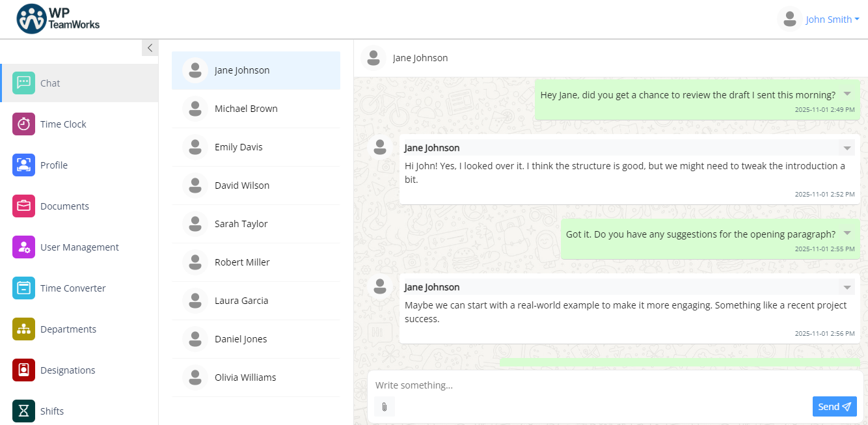Select the Documents briefcase icon
Viewport: 868px width, 425px height.
(x=24, y=206)
